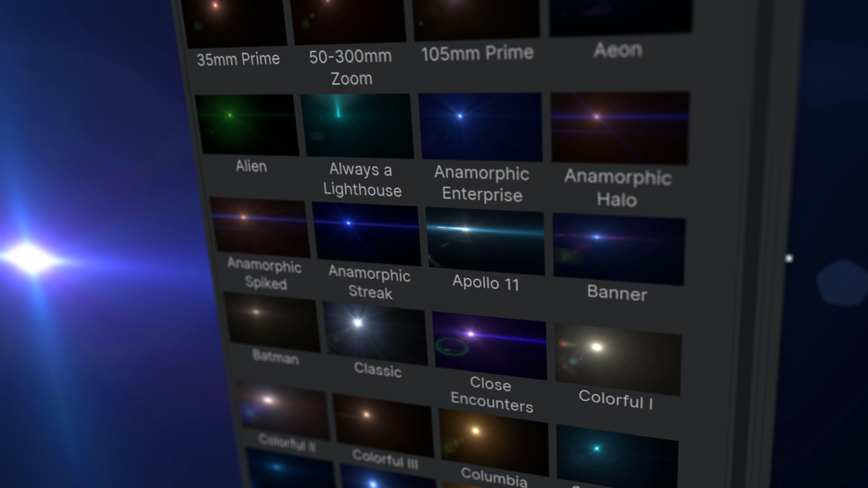The height and width of the screenshot is (488, 868).
Task: Click 'Close Encounters' label text
Action: [x=492, y=394]
